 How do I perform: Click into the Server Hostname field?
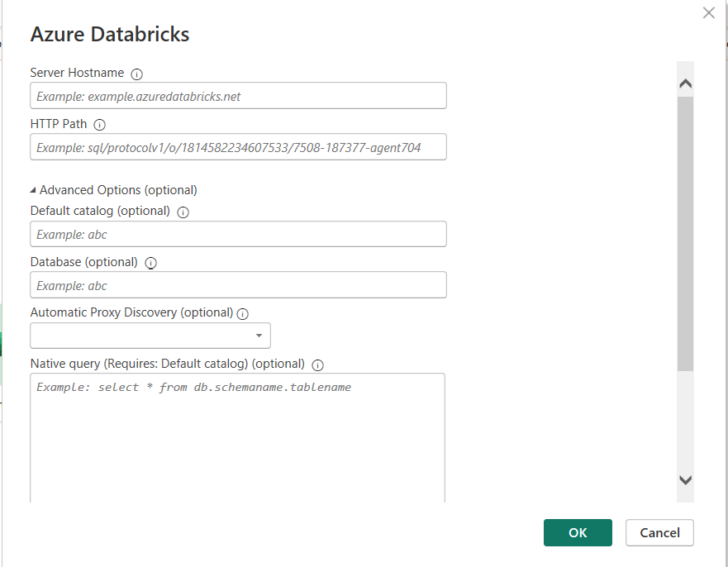click(238, 96)
